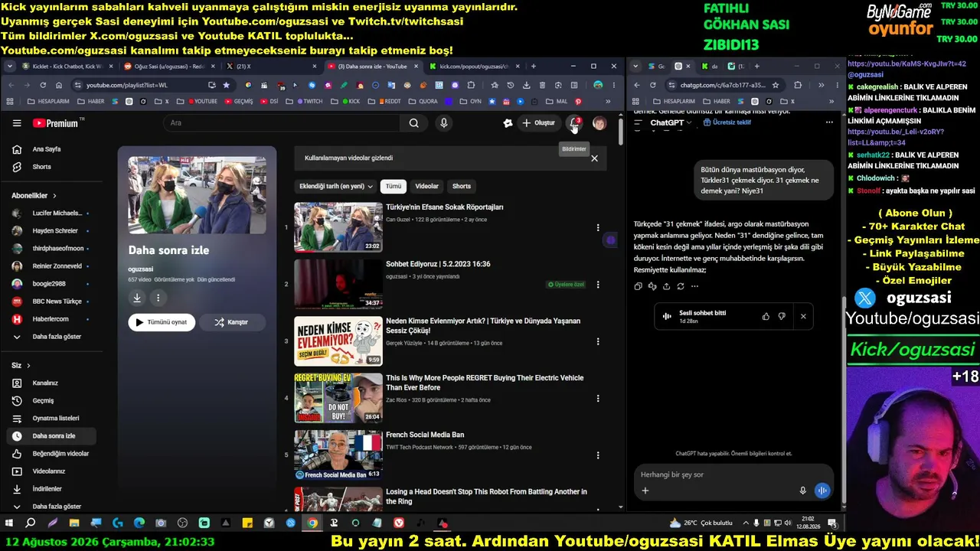This screenshot has height=551, width=980.
Task: Open the GEÇMİŞ bookmark in bookmarks bar
Action: [x=238, y=101]
